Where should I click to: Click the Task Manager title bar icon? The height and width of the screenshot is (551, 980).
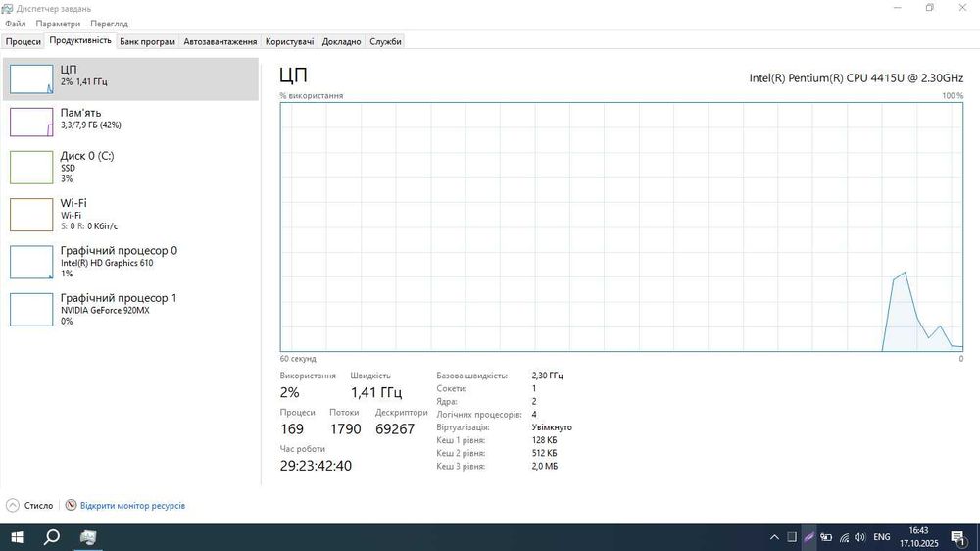pos(8,8)
